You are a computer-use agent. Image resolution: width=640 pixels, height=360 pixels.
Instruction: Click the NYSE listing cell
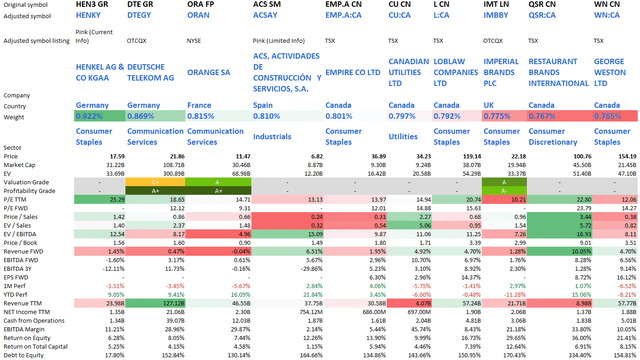(194, 41)
